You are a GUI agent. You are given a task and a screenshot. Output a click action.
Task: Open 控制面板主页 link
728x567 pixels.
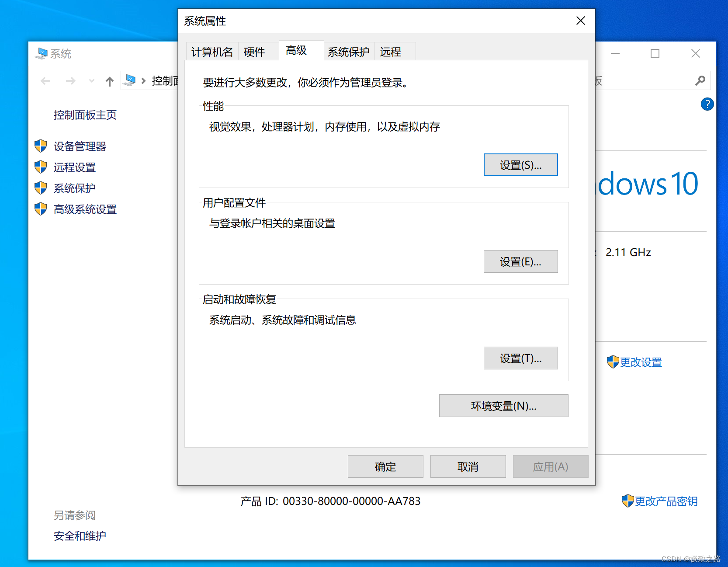pyautogui.click(x=85, y=115)
